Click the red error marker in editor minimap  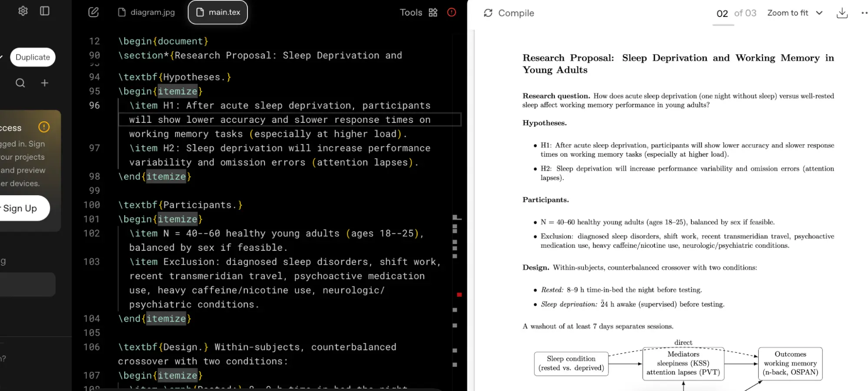[x=459, y=295]
